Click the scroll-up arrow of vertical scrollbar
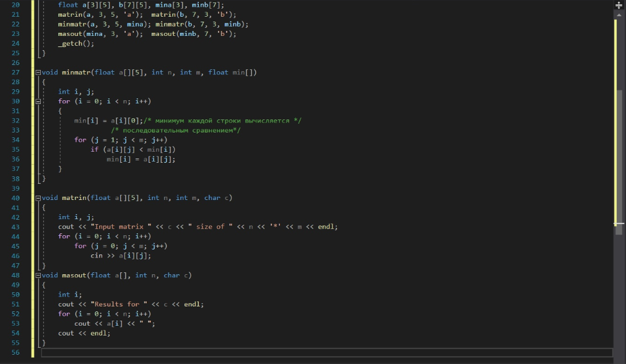 [619, 15]
